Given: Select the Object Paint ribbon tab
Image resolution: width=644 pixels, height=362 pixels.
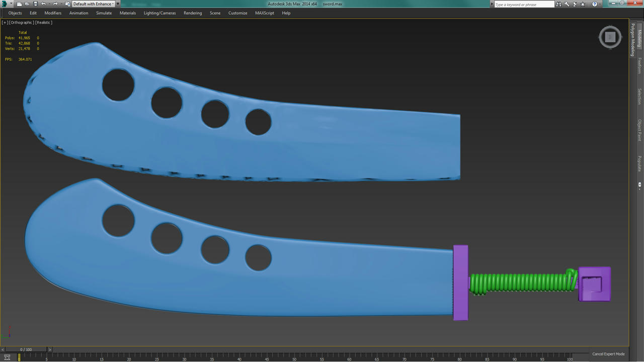Looking at the screenshot, I should pos(640,130).
